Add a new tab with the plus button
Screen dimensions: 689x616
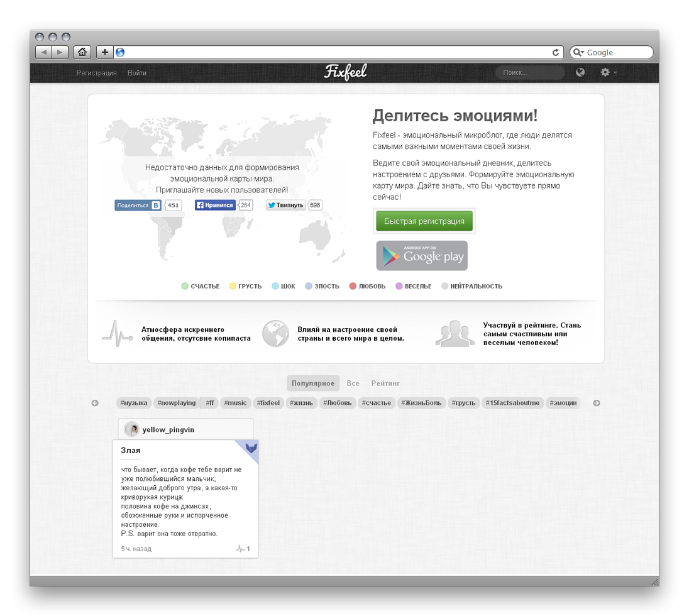tap(104, 52)
